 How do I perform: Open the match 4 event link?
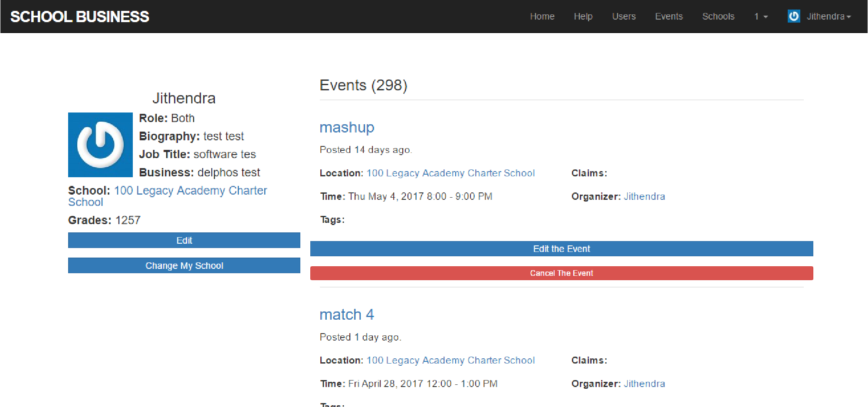click(x=347, y=314)
